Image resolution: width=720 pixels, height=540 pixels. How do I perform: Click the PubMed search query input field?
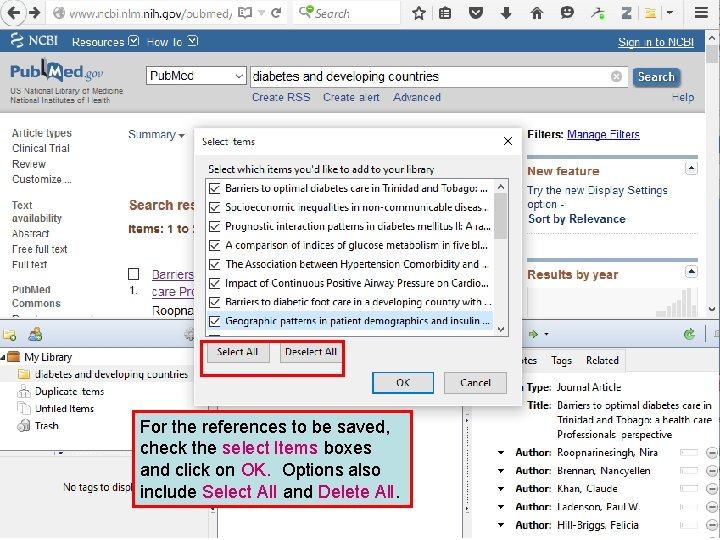439,76
